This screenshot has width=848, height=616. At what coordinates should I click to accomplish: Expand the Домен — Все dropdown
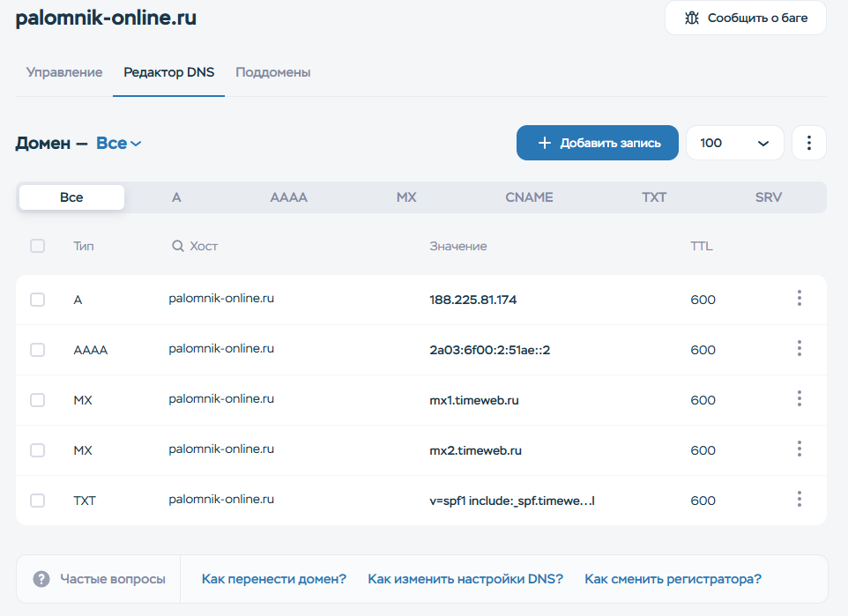coord(118,144)
